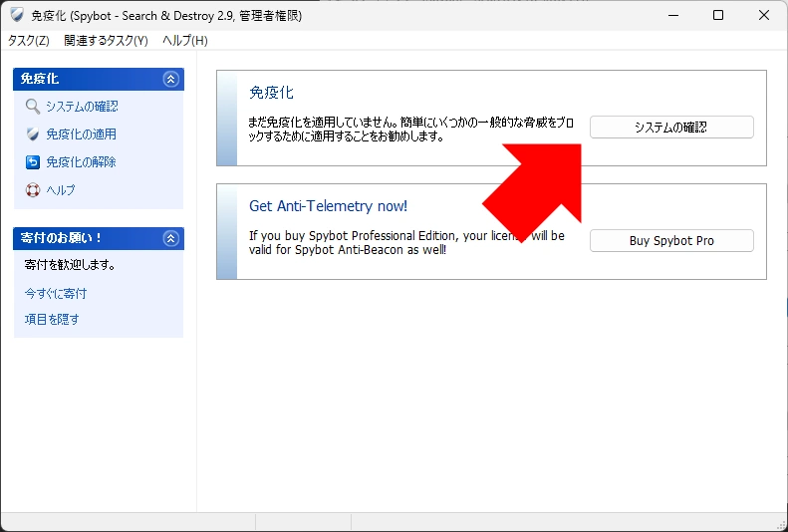
Task: Click the Spybot shield icon in title bar
Action: click(17, 15)
